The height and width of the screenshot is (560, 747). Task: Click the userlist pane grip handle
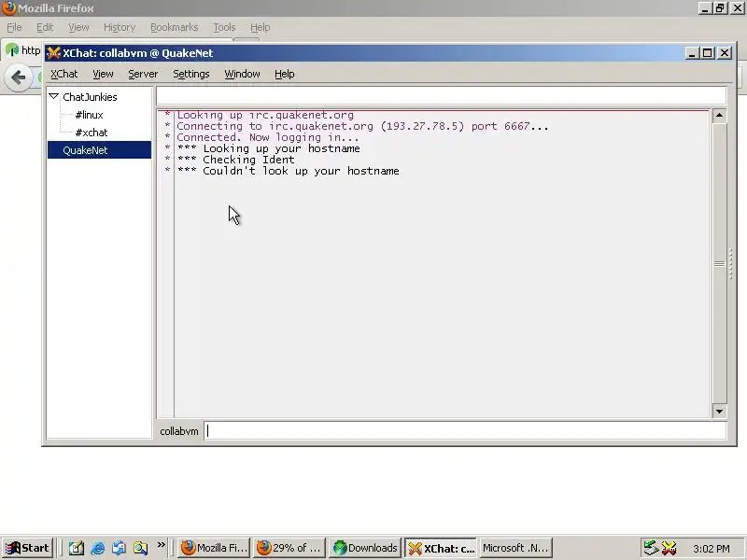pyautogui.click(x=731, y=263)
